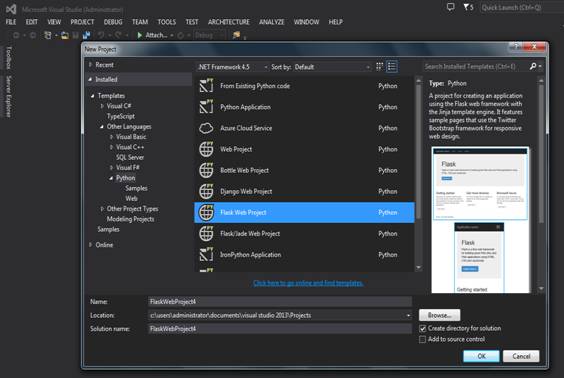
Task: Switch templates to list view icon
Action: (392, 67)
